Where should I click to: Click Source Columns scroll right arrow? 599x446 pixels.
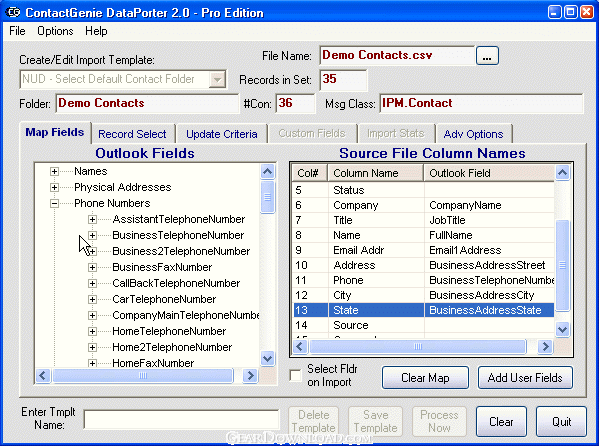[x=546, y=347]
